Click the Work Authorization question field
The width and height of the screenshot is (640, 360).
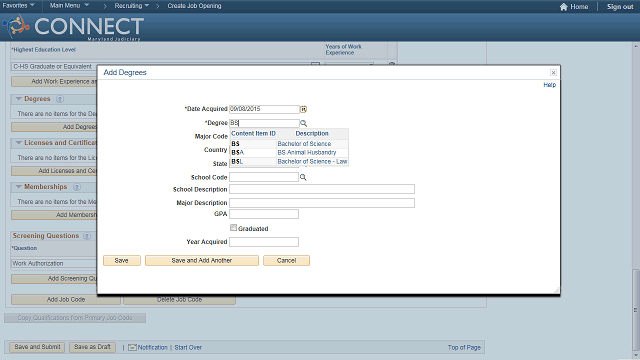(x=54, y=264)
